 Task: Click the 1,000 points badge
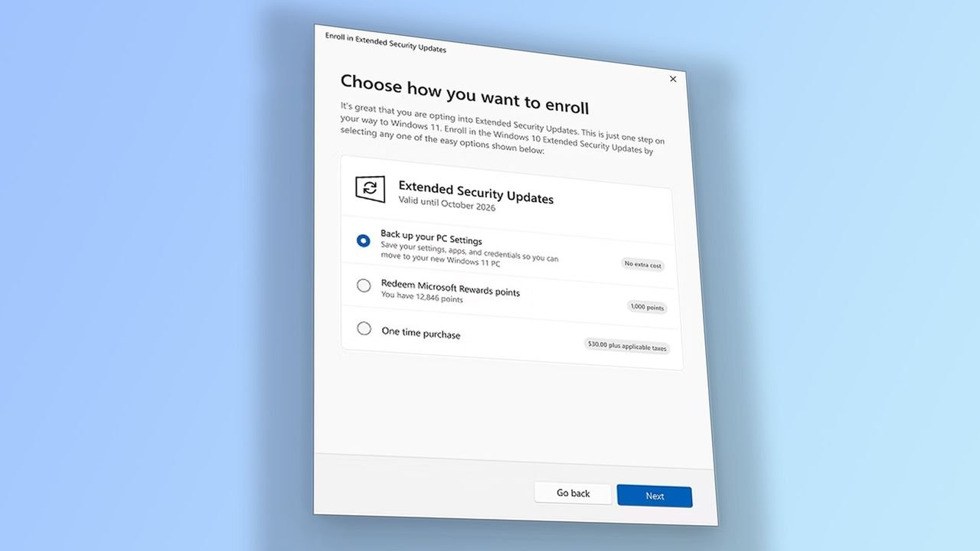[647, 307]
